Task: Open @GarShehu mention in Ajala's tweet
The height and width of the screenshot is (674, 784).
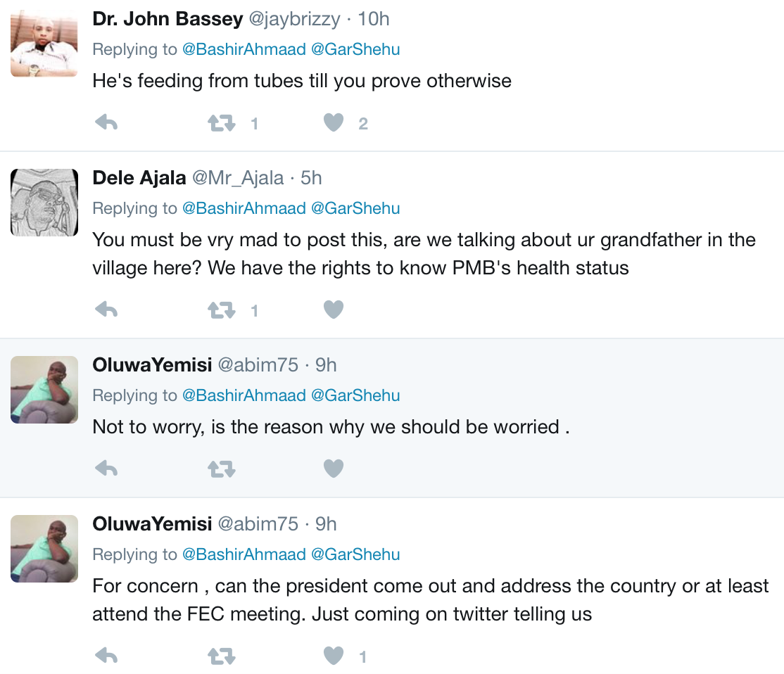Action: 355,208
